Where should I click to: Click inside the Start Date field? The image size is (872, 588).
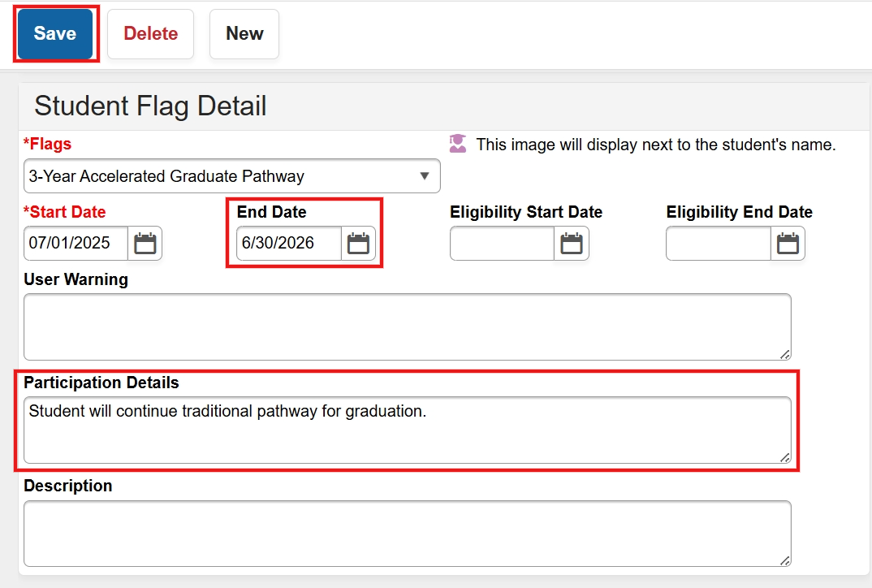pyautogui.click(x=73, y=243)
